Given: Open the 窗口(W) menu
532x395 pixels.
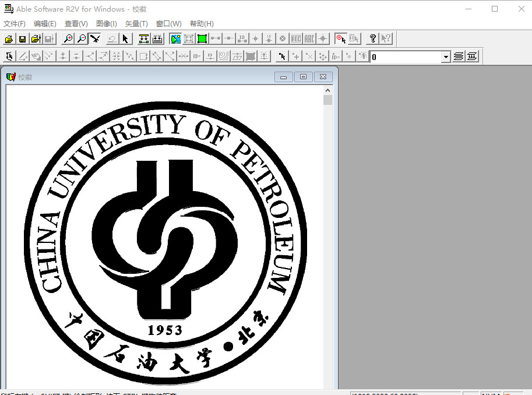Looking at the screenshot, I should tap(169, 24).
